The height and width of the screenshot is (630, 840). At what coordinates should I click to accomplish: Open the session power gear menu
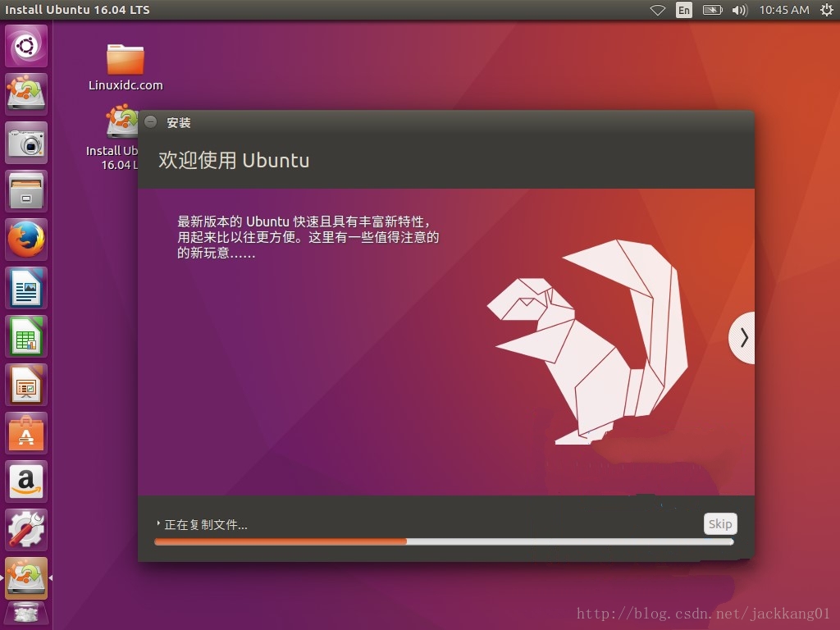pos(826,10)
